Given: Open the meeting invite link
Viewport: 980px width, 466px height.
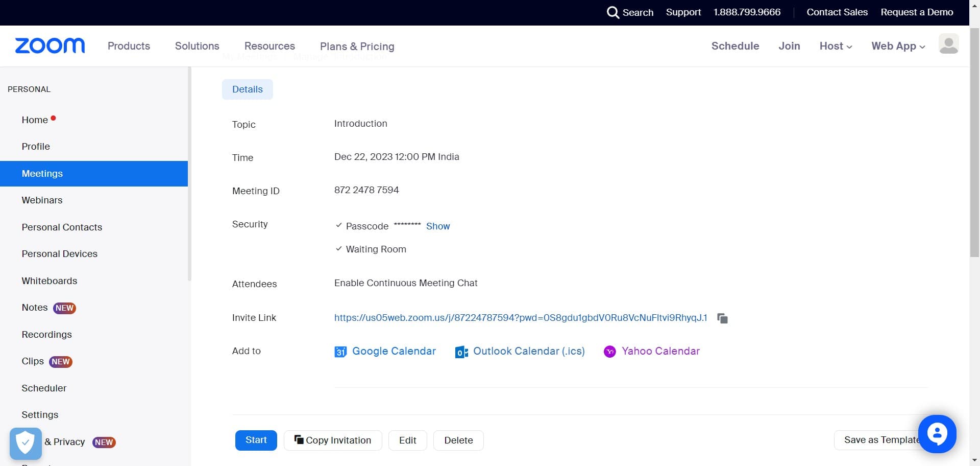Looking at the screenshot, I should click(520, 318).
